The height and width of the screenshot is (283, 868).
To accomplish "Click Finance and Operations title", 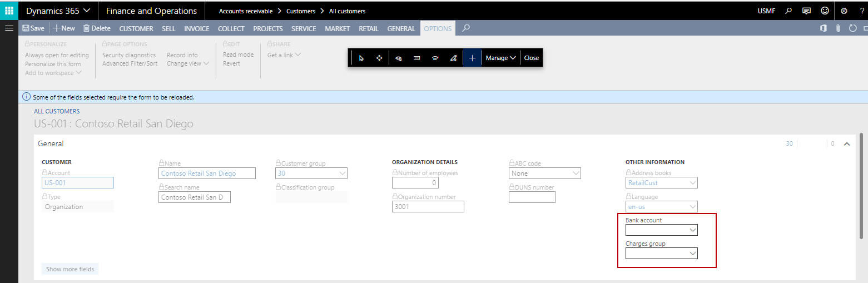I will pos(151,11).
